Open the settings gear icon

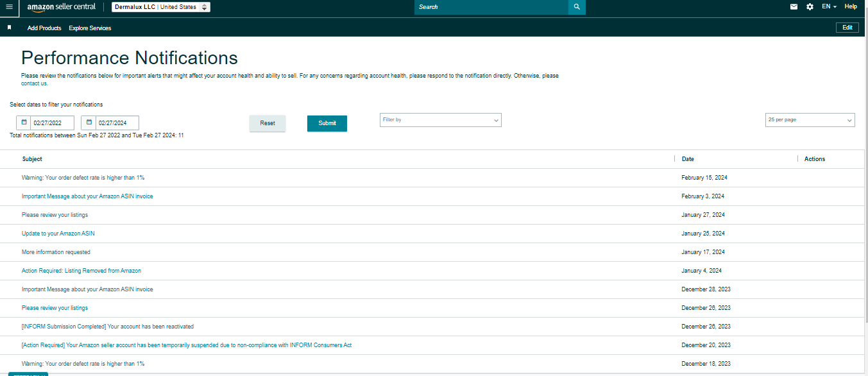point(810,7)
